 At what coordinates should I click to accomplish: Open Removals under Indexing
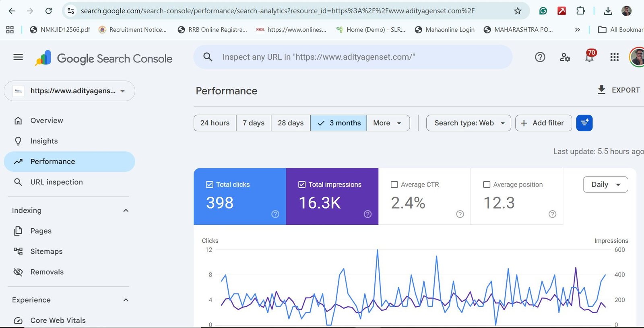pyautogui.click(x=69, y=272)
